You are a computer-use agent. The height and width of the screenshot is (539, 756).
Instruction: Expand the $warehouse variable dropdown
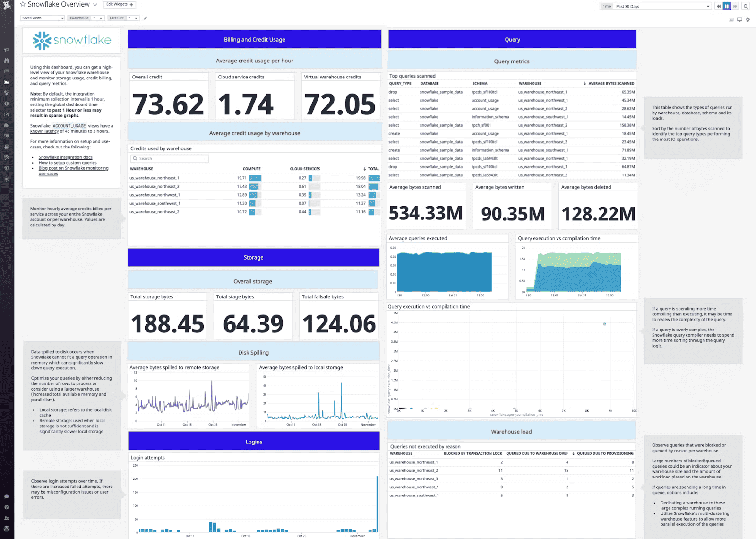98,18
